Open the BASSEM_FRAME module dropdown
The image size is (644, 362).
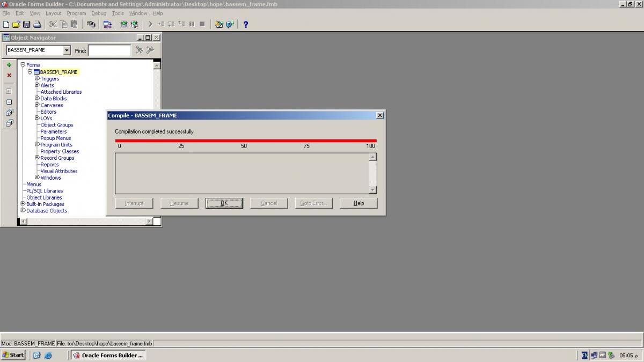[67, 50]
